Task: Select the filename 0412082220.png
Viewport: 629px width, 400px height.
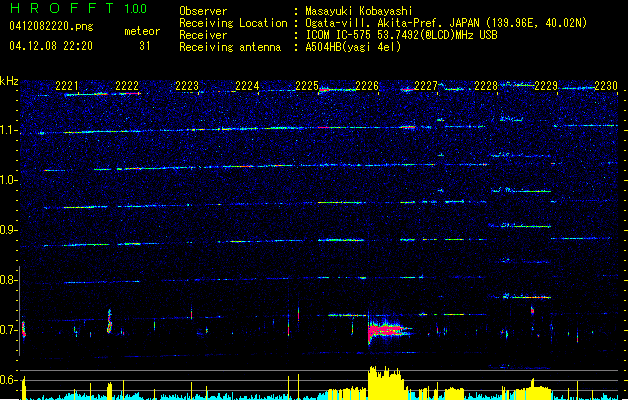Action: click(x=51, y=27)
